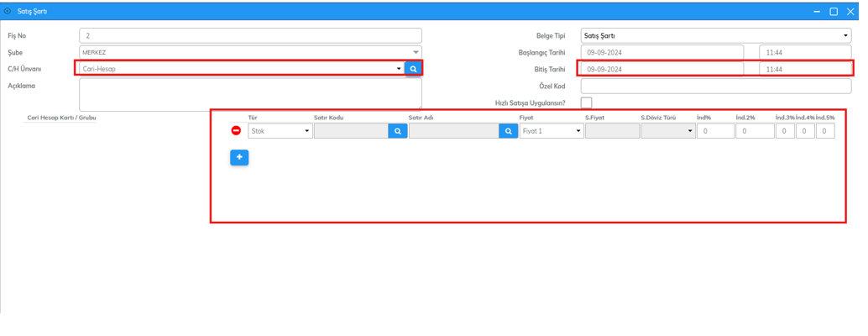Click the Satış Şartı window gear icon
The width and height of the screenshot is (868, 336).
pos(8,12)
